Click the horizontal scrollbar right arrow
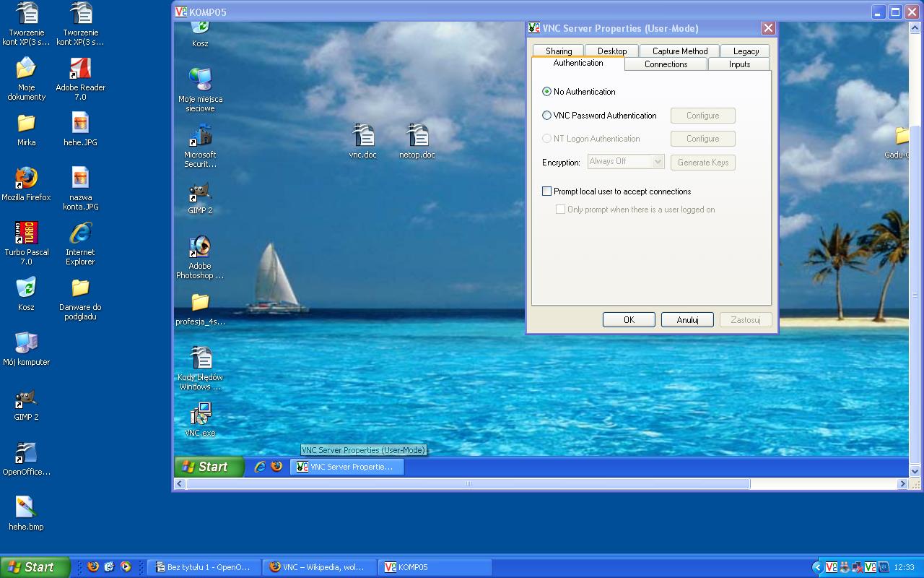Image resolution: width=924 pixels, height=578 pixels. point(902,484)
